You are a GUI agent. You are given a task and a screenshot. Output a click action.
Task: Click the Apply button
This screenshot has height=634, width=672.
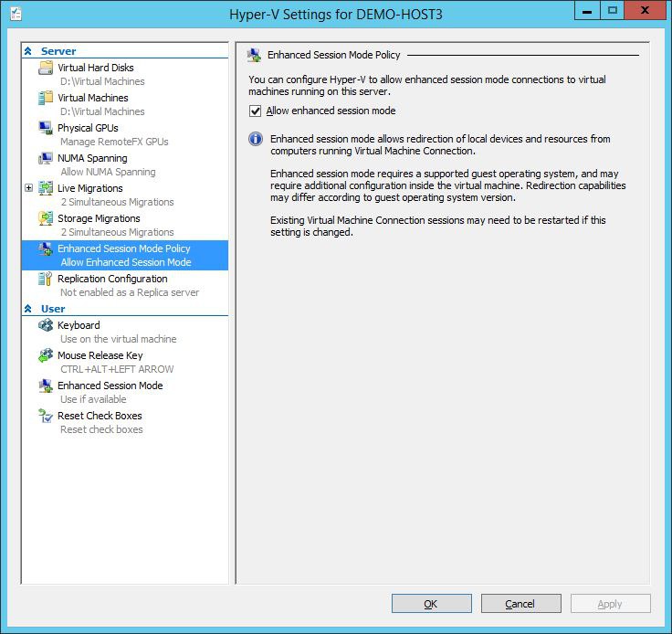[x=611, y=604]
